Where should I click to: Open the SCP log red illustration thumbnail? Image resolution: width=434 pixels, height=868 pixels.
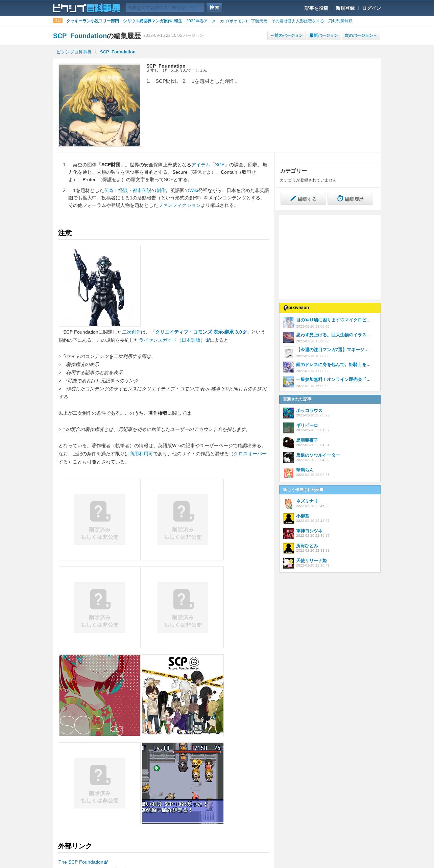pos(100,695)
